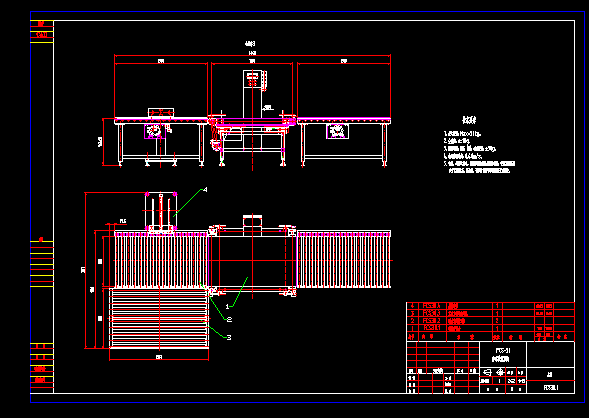Select the vertical height dimension left of elevation
Screen dimensions: 589x418
tap(101, 142)
